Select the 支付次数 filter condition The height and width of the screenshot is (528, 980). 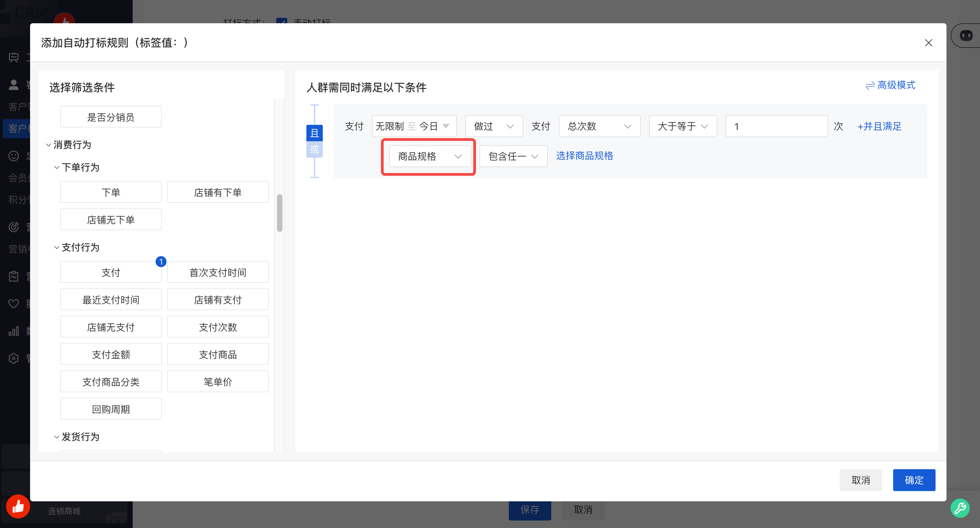217,327
